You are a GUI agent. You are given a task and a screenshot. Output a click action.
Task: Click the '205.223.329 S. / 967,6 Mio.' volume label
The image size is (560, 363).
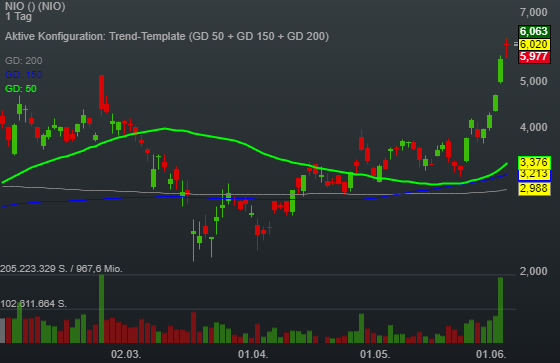(x=61, y=269)
